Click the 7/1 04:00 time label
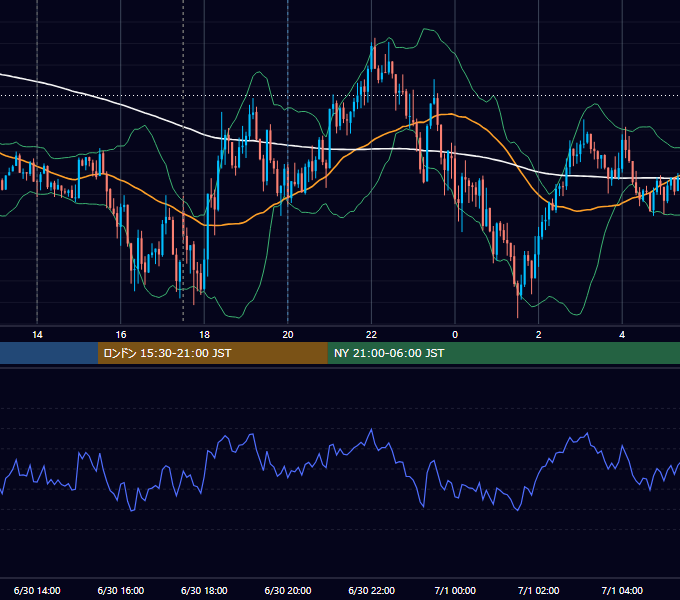 pos(622,590)
